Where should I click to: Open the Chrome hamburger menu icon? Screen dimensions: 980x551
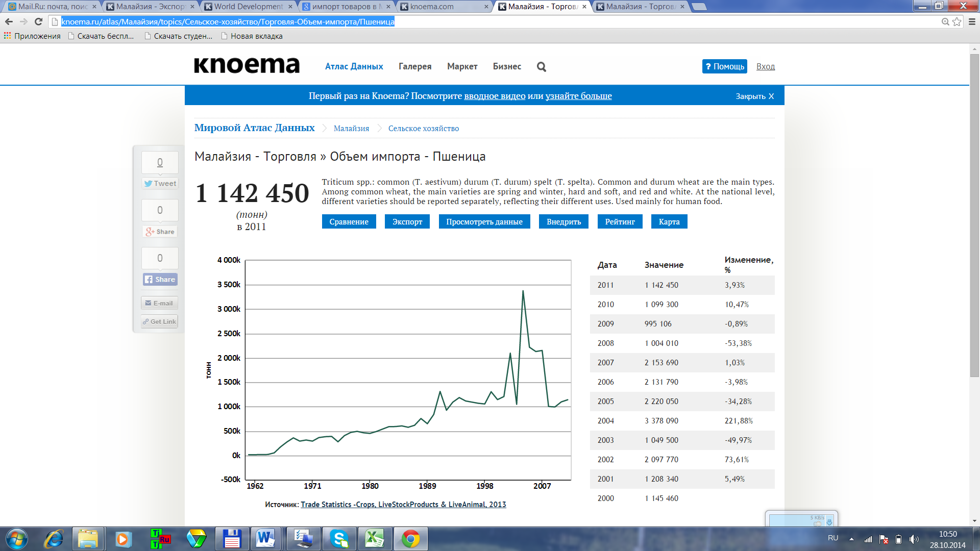[972, 21]
